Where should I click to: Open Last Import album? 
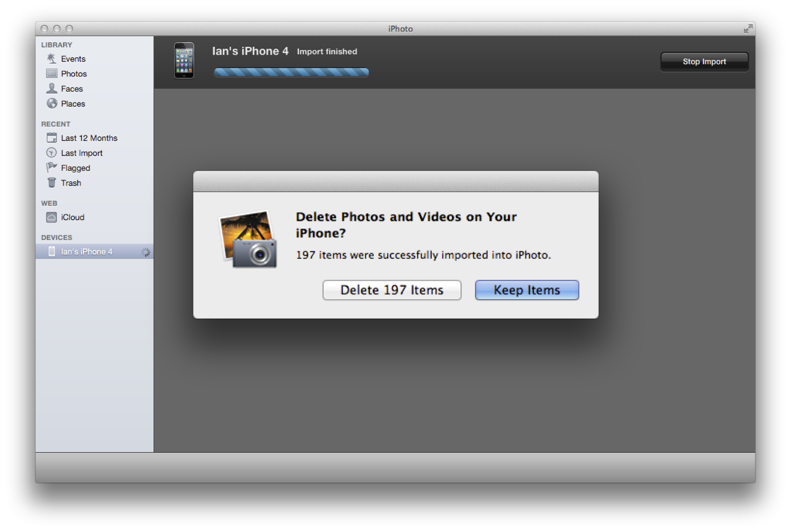click(94, 153)
